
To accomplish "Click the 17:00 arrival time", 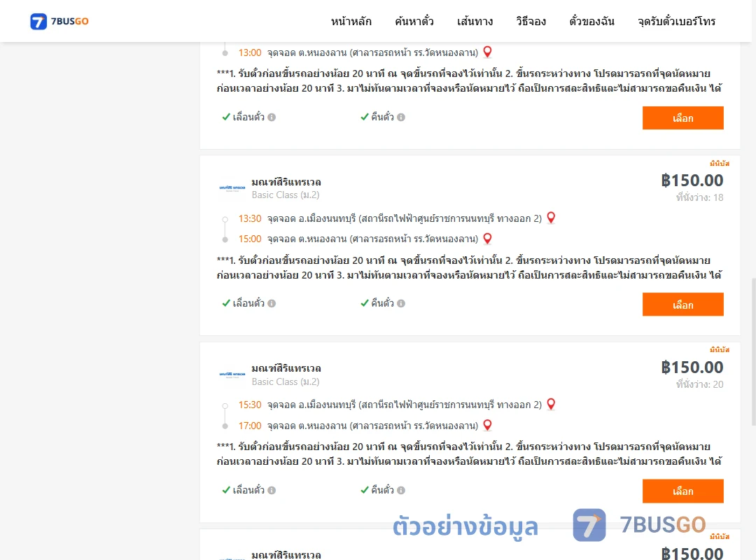I will point(250,426).
